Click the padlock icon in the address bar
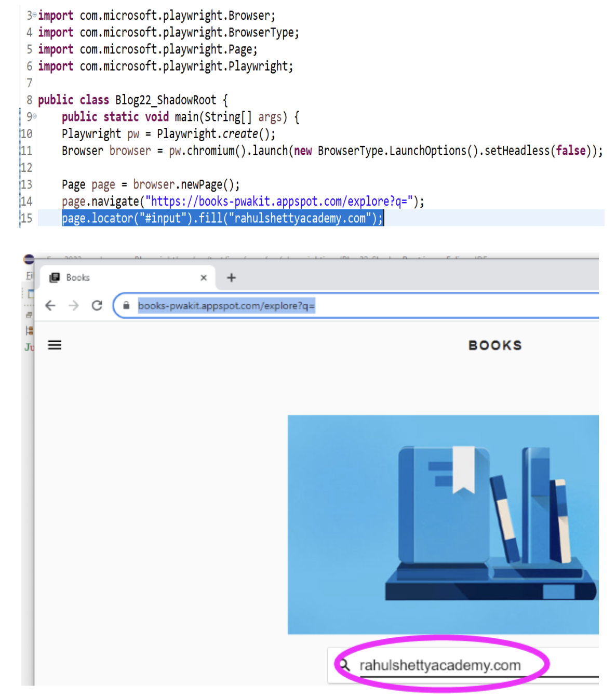The image size is (616, 698). click(126, 305)
